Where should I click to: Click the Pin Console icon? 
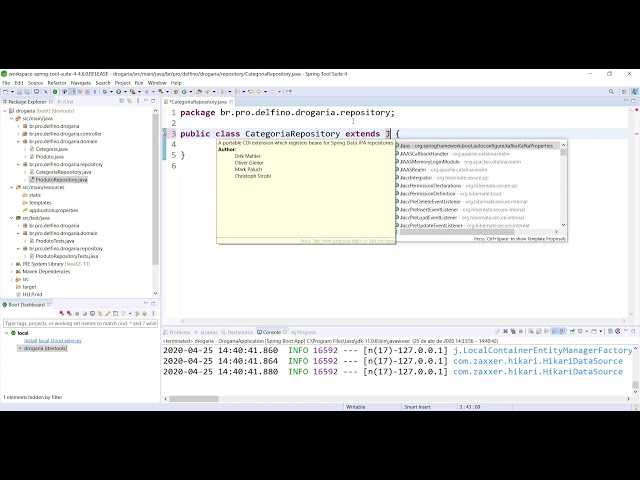point(572,331)
